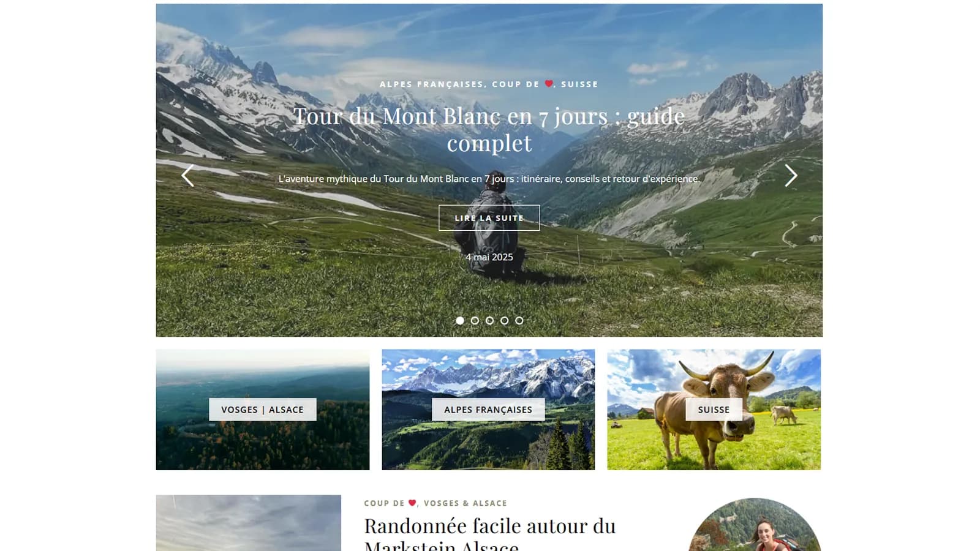This screenshot has width=980, height=551.
Task: Select the second slider dot
Action: [475, 320]
